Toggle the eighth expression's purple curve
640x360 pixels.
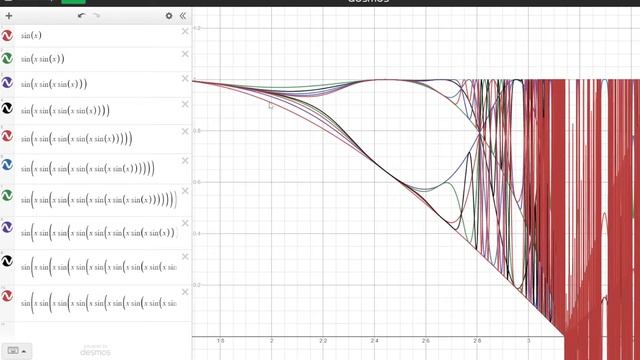7,227
